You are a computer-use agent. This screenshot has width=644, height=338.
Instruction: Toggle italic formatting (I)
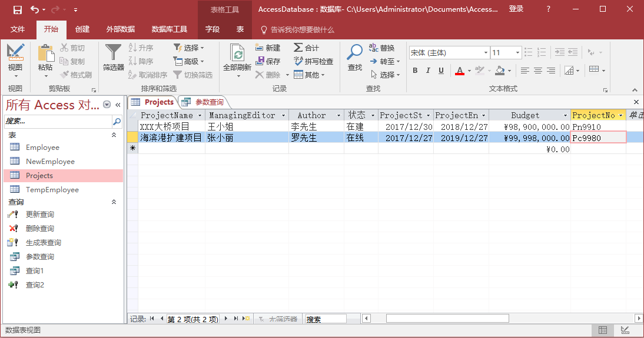(x=428, y=71)
